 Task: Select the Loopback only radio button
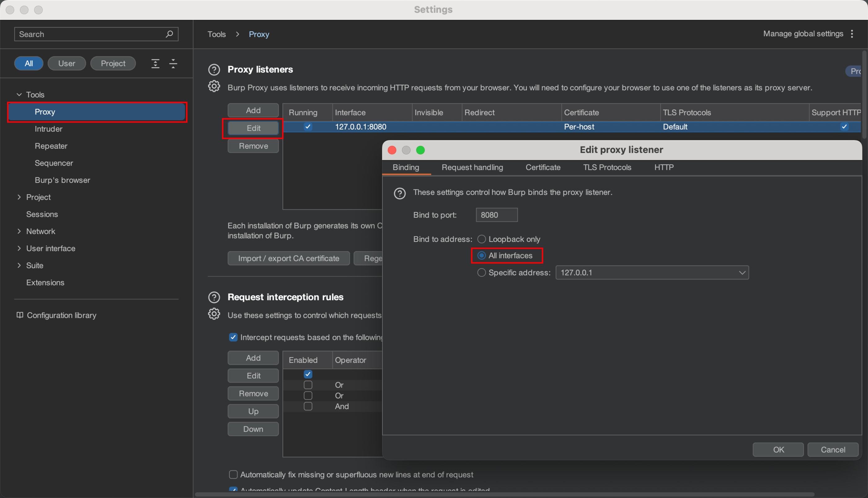pyautogui.click(x=481, y=239)
